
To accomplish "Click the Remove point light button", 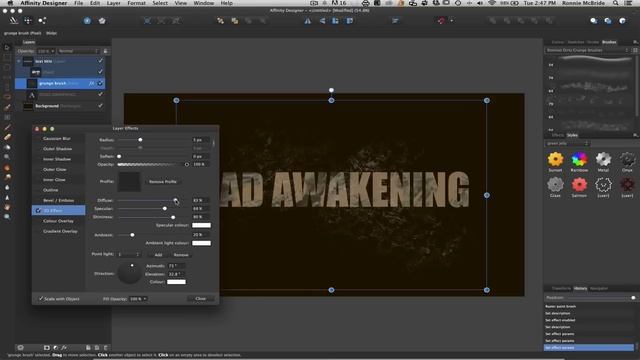I will [181, 255].
